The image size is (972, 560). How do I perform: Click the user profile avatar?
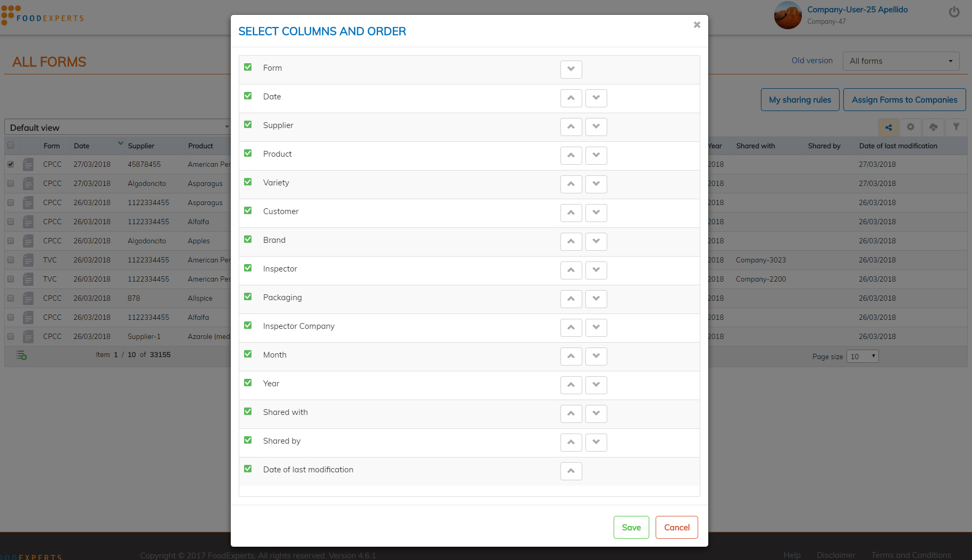coord(787,15)
